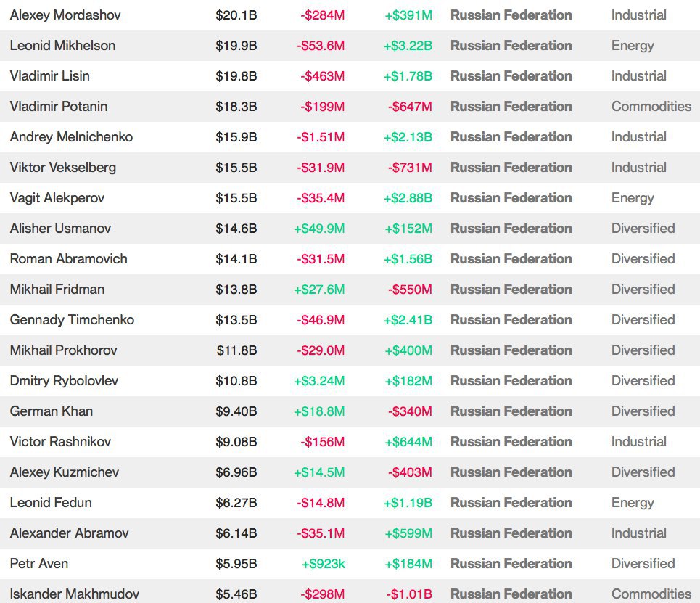700x603 pixels.
Task: Click the $5.46B net worth value
Action: click(236, 594)
